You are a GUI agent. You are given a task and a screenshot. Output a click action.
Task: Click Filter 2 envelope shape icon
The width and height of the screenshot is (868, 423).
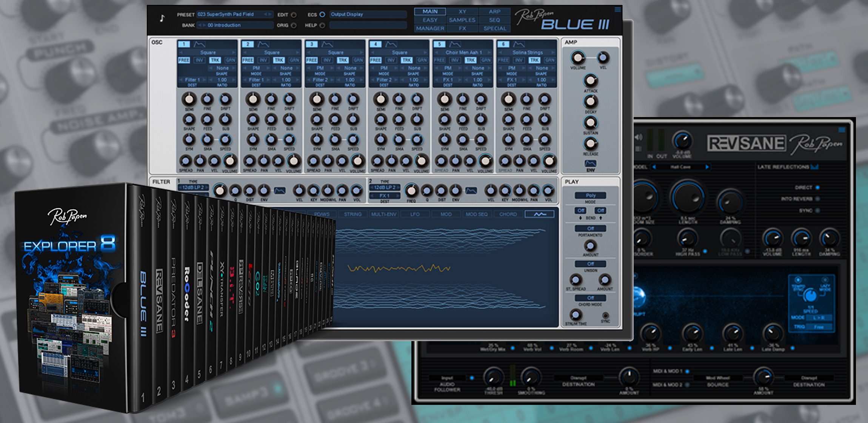click(x=471, y=191)
